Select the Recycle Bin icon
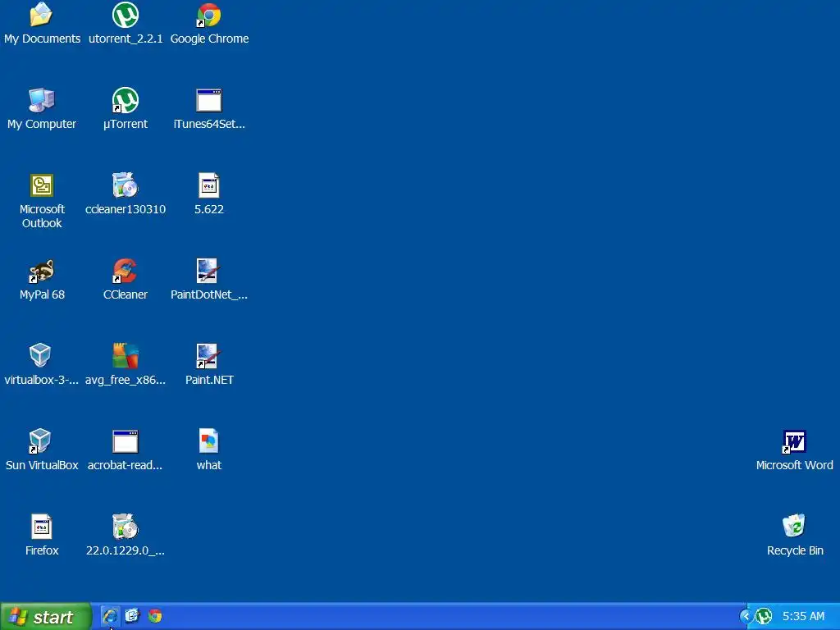 (794, 526)
